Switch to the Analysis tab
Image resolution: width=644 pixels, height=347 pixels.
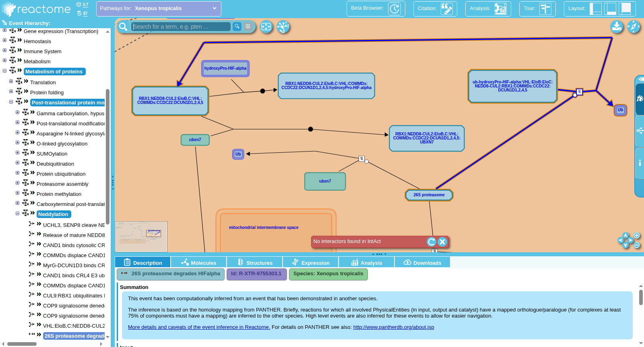pos(366,262)
